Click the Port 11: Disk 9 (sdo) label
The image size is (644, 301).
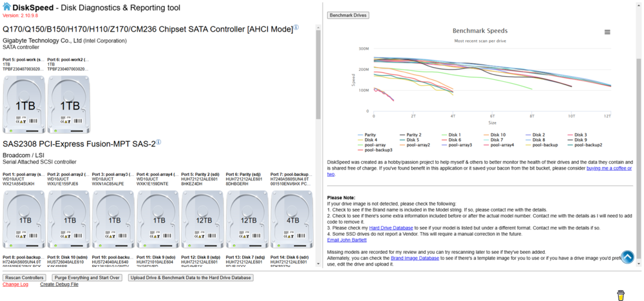(x=156, y=257)
